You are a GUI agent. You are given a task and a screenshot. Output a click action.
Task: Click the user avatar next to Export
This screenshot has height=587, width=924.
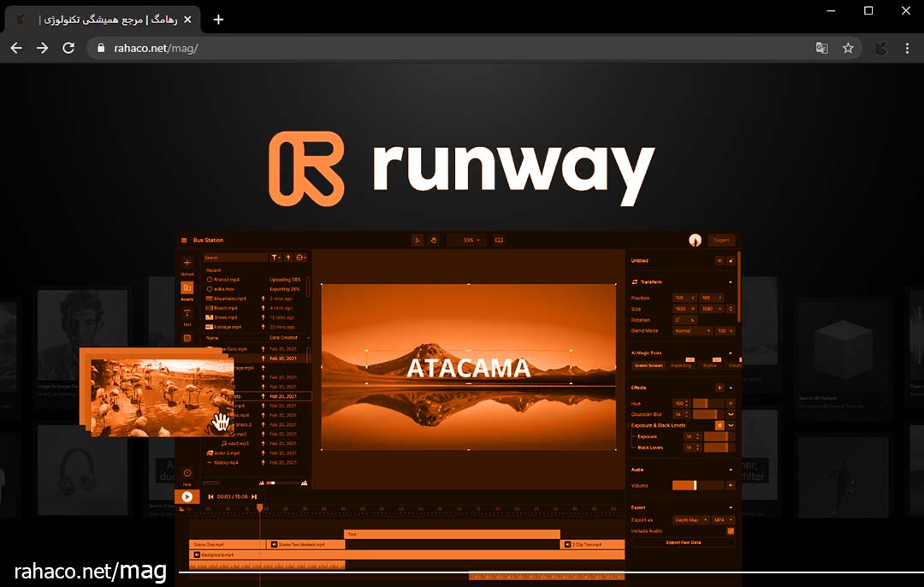pyautogui.click(x=696, y=240)
